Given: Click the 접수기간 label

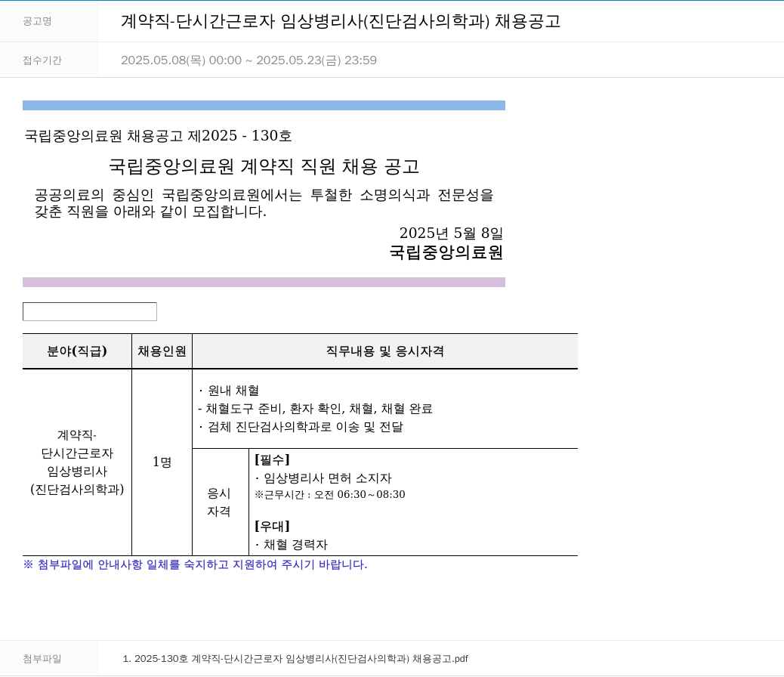Looking at the screenshot, I should pos(42,60).
